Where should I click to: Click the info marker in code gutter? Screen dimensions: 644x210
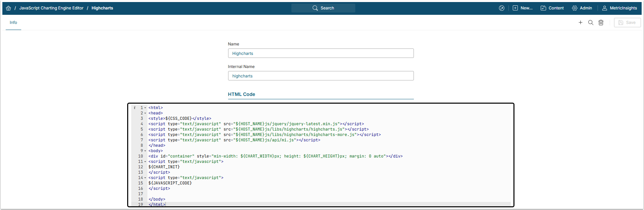[135, 108]
